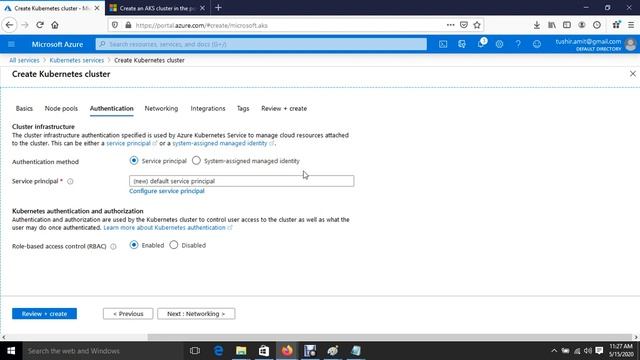Select Service principal authentication method
The image size is (640, 360).
pos(134,160)
